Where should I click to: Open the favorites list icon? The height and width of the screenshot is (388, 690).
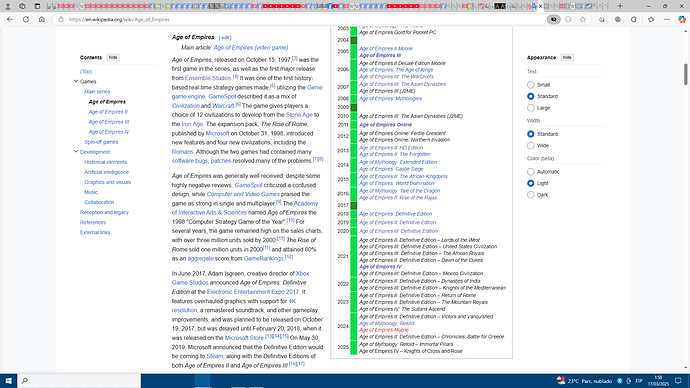coord(651,19)
